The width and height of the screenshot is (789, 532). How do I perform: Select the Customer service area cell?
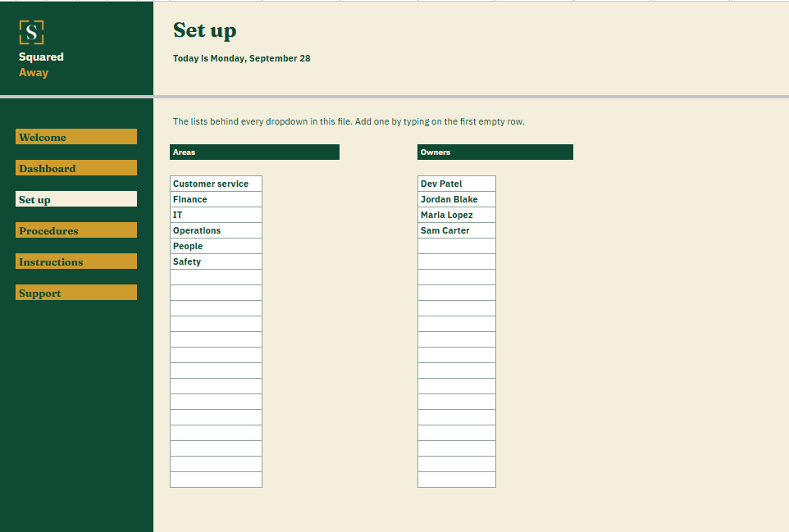tap(216, 184)
